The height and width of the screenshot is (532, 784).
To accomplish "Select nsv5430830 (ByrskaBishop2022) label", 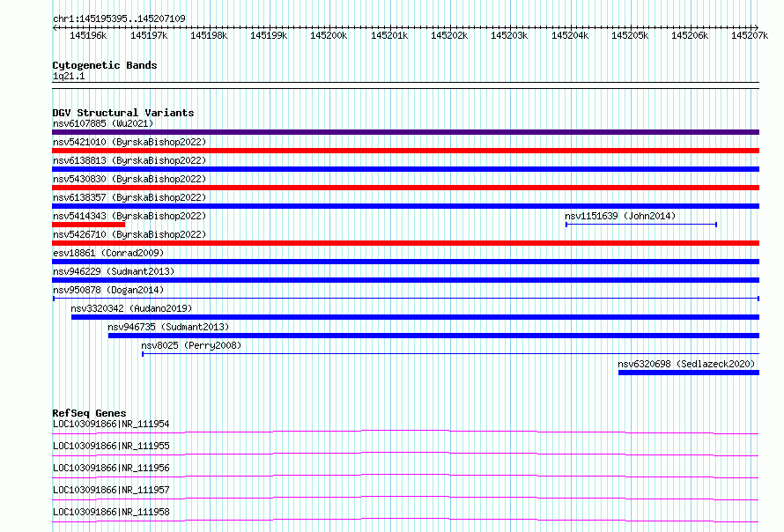I will pos(129,179).
